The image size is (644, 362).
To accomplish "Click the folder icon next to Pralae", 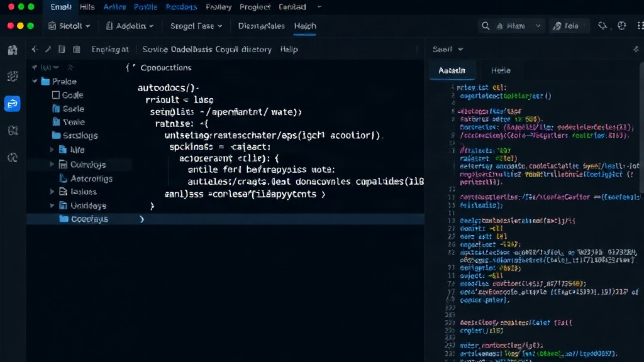I will click(x=45, y=81).
